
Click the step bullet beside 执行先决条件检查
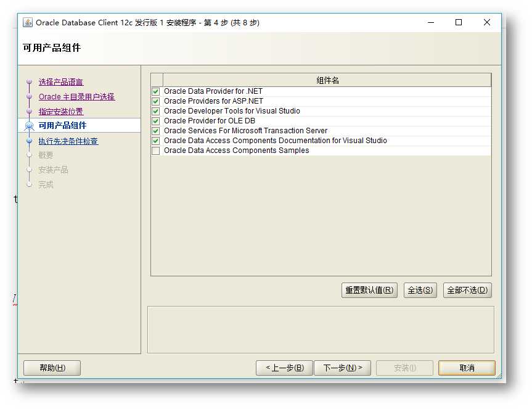(x=29, y=141)
